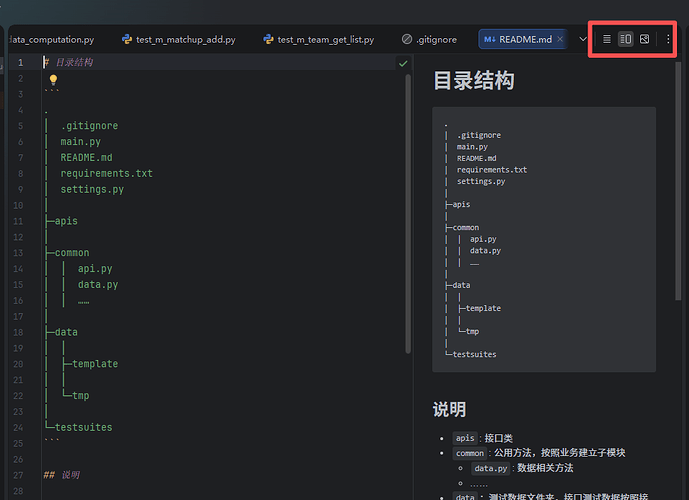Switch to the .gitignore tab

pyautogui.click(x=429, y=40)
